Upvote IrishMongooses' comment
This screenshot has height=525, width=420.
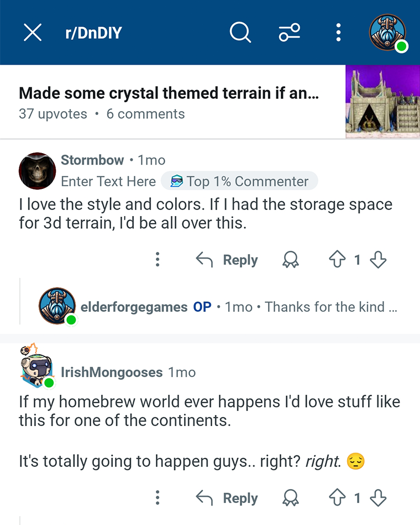(x=337, y=498)
